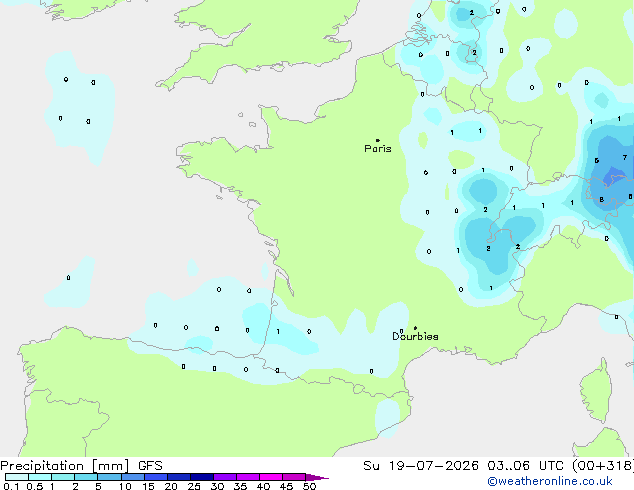Viewport: 634px width, 490px height.
Task: Click the Paris location dot
Action: coord(378,140)
